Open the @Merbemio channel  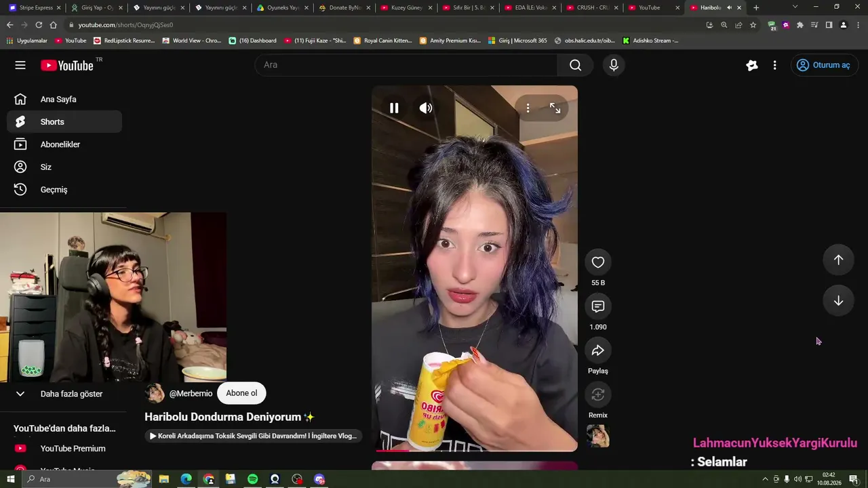tap(191, 393)
